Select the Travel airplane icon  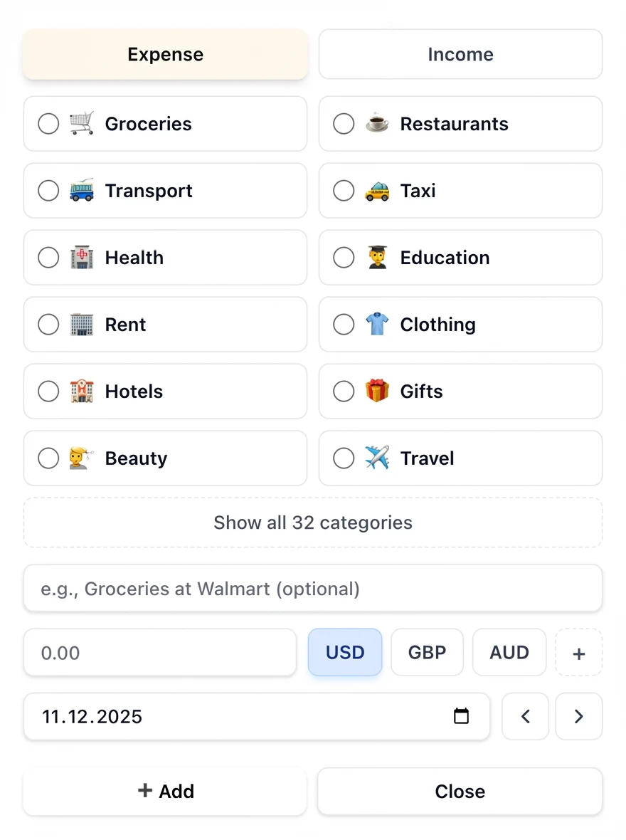[x=377, y=458]
